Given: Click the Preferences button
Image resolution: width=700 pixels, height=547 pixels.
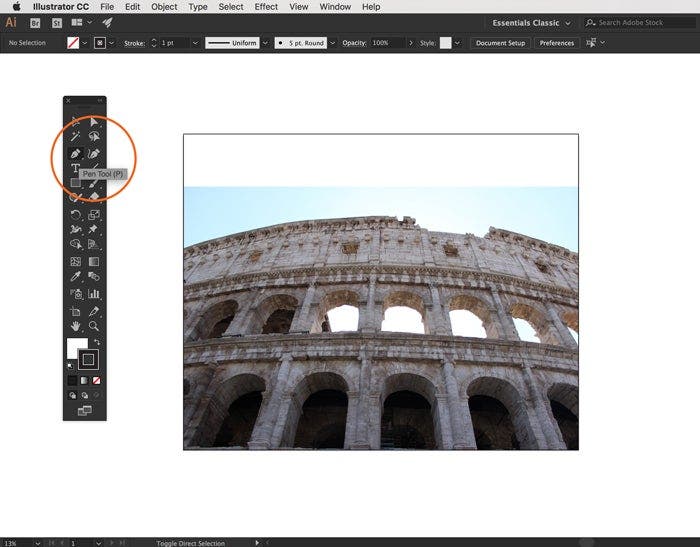Looking at the screenshot, I should 556,43.
